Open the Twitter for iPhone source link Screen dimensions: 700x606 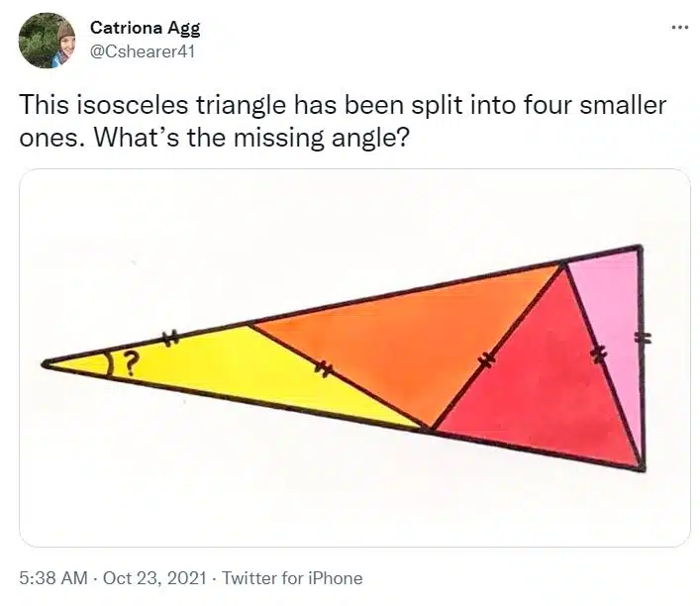click(x=292, y=578)
